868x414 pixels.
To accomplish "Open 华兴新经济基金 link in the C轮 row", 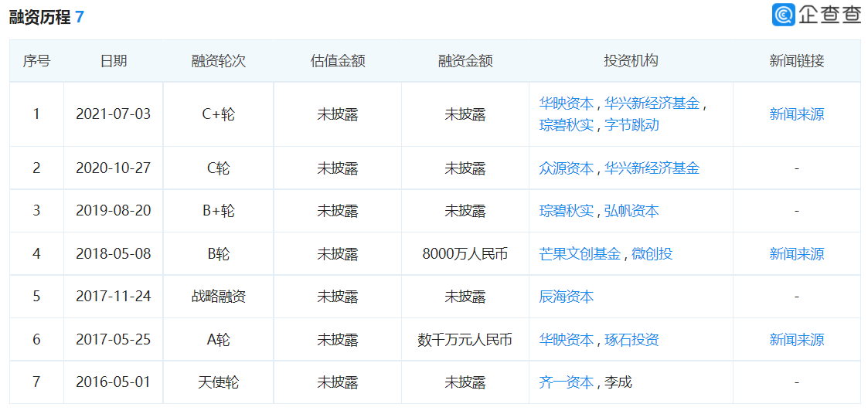I will click(x=652, y=168).
